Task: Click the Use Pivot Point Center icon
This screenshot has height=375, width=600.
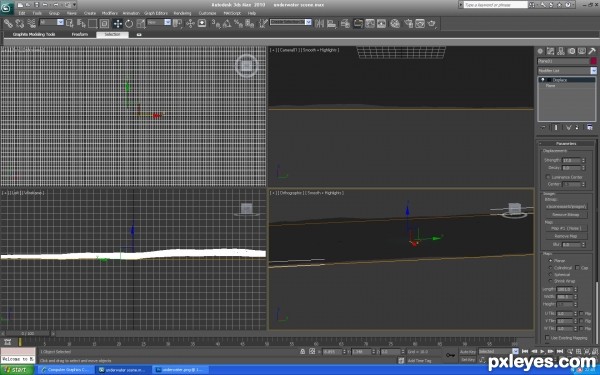Action: pyautogui.click(x=178, y=24)
